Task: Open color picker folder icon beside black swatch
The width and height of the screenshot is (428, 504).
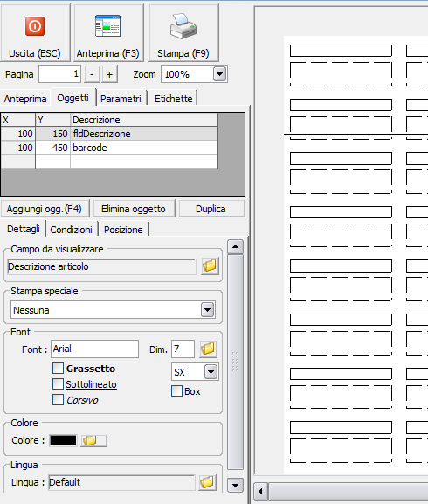Action: click(x=93, y=440)
